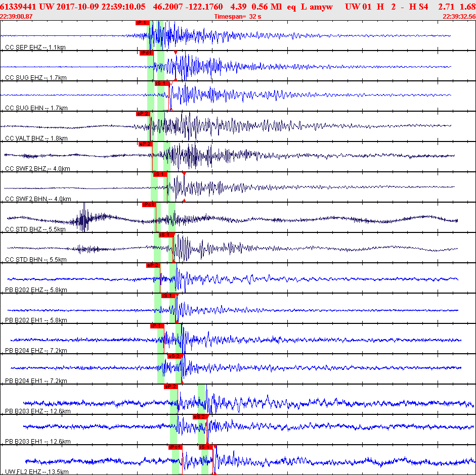Click the PB B203 EH1 channel label
The width and height of the screenshot is (476, 475).
(x=37, y=442)
